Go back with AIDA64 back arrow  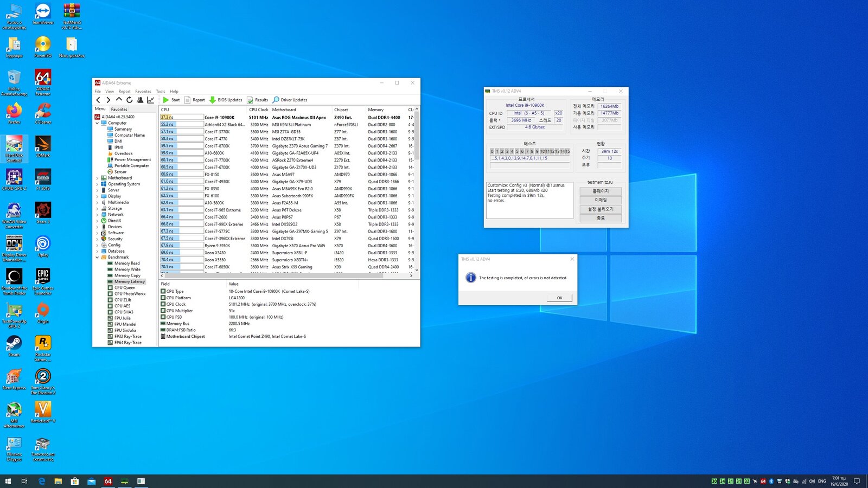(x=98, y=100)
